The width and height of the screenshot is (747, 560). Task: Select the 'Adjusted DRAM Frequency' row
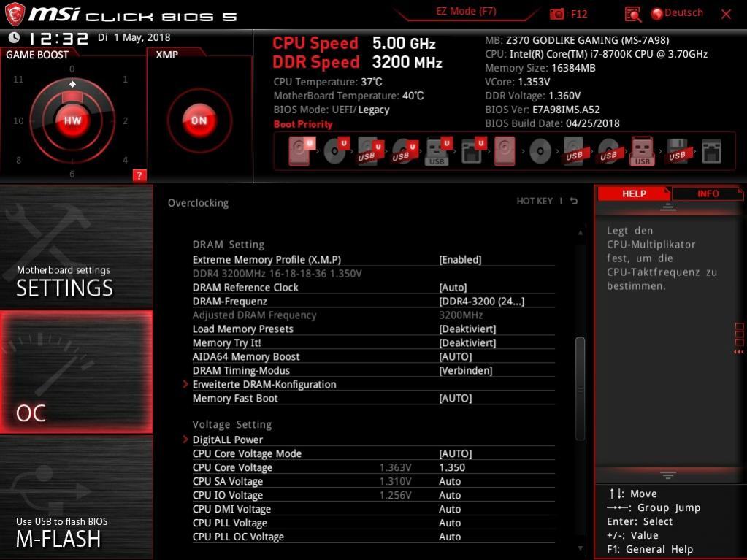pyautogui.click(x=373, y=315)
